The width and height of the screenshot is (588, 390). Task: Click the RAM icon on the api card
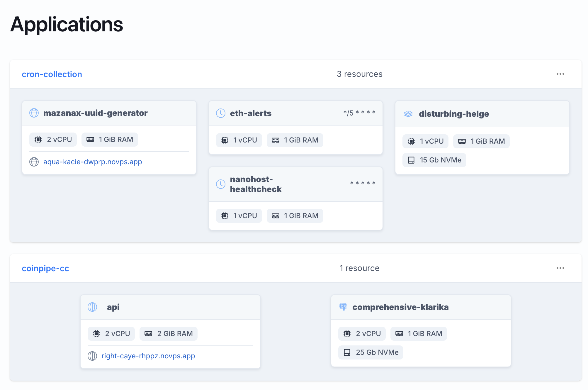pos(148,333)
